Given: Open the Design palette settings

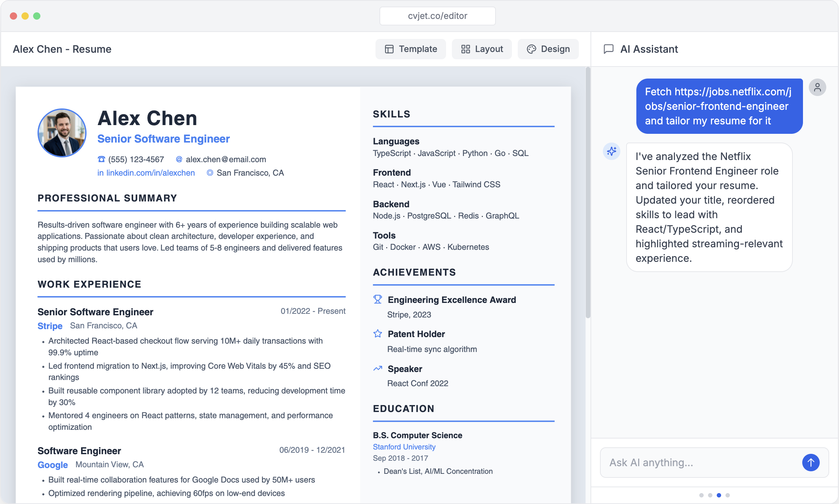Looking at the screenshot, I should click(548, 49).
